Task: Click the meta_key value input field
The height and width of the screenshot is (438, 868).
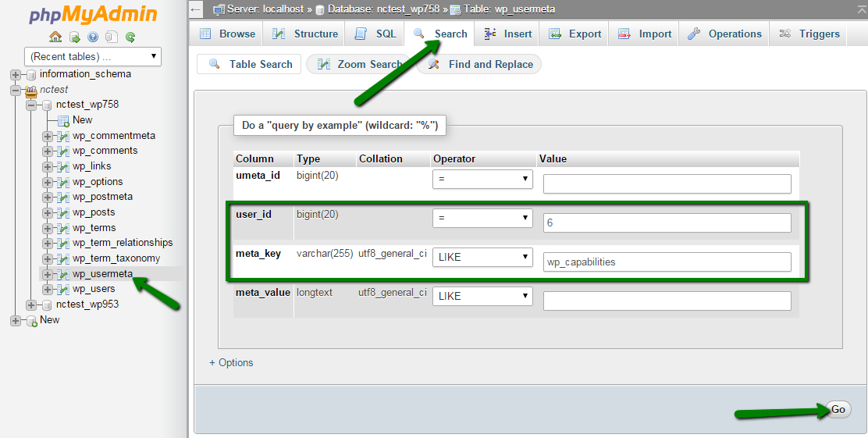Action: 667,262
